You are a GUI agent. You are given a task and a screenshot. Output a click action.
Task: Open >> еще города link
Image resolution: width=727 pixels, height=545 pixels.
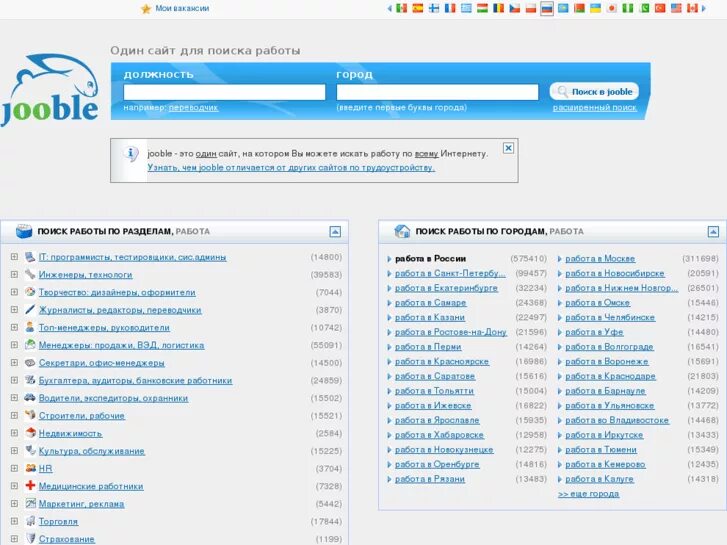click(589, 494)
